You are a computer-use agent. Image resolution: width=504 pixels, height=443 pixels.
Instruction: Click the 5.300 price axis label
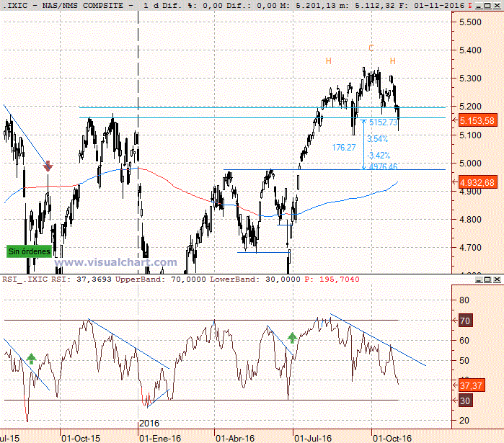(470, 79)
